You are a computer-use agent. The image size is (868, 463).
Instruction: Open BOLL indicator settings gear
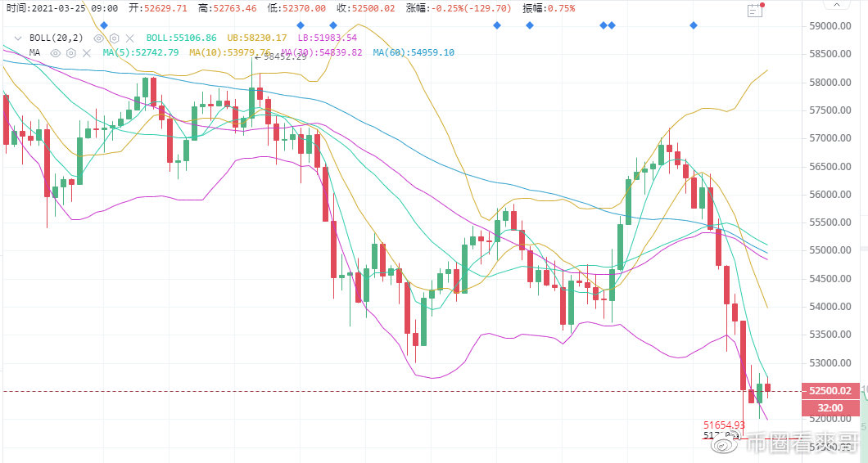tap(115, 38)
